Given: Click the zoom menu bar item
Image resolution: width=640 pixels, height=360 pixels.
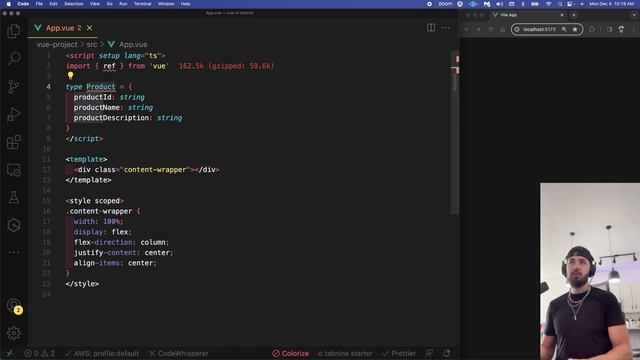Looking at the screenshot, I should (445, 4).
